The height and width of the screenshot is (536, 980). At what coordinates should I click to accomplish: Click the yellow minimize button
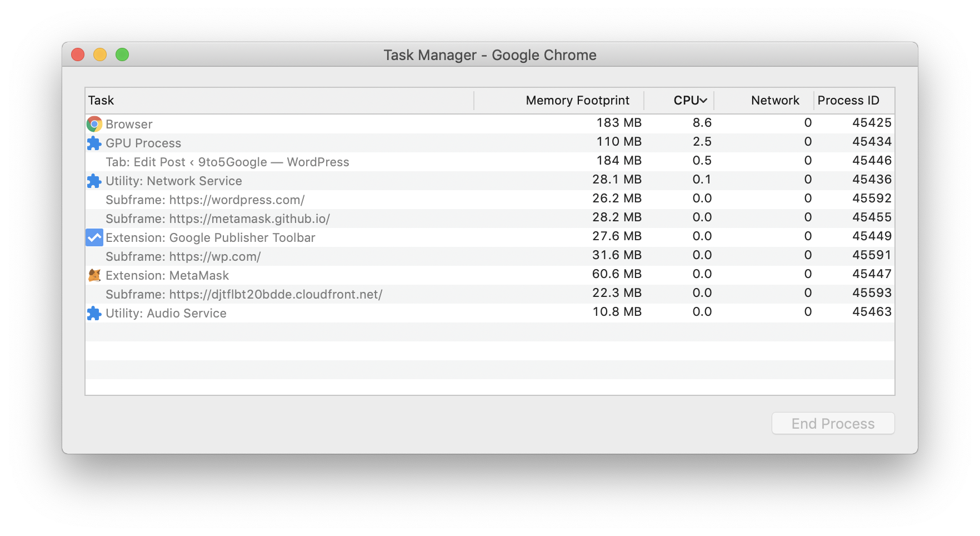pos(100,54)
